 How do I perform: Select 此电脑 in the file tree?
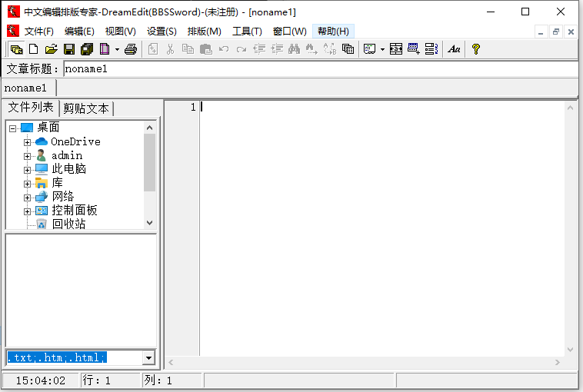[68, 169]
